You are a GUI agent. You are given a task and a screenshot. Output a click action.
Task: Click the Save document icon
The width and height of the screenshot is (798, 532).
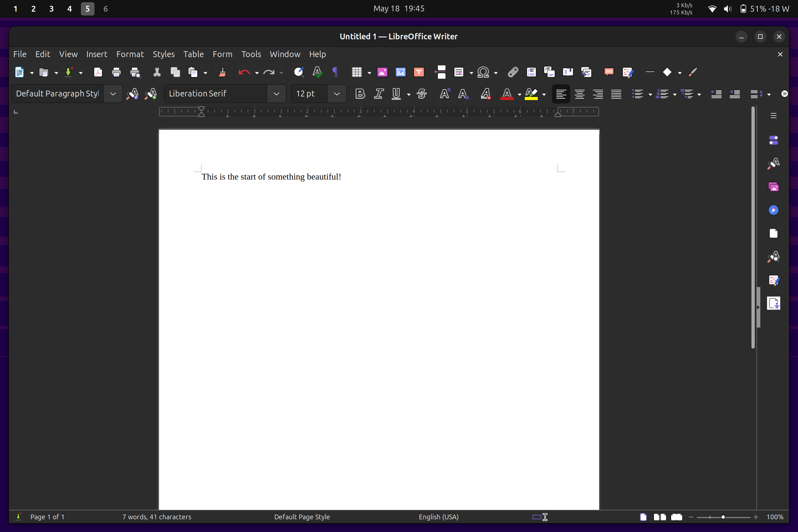(x=68, y=72)
